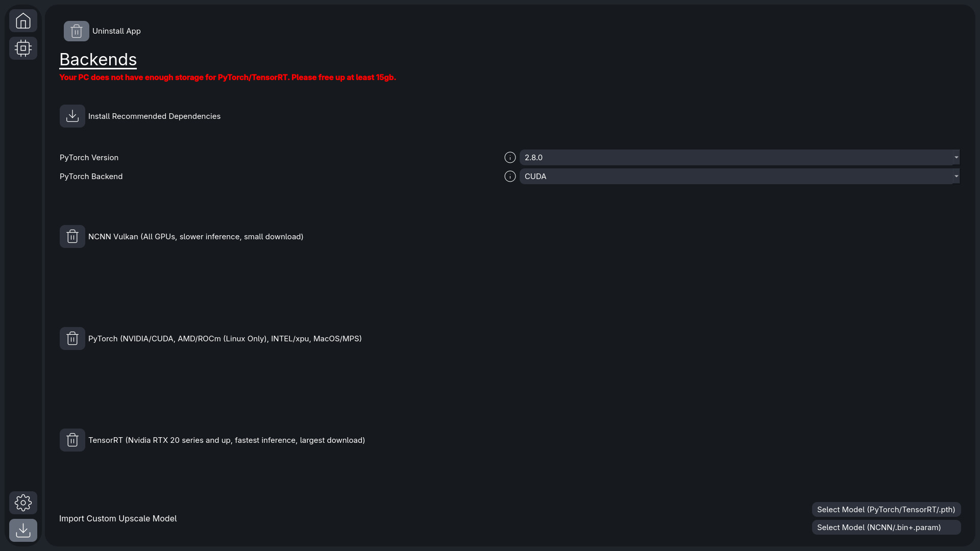Click Install Recommended Dependencies download icon
Image resolution: width=980 pixels, height=551 pixels.
click(x=72, y=116)
